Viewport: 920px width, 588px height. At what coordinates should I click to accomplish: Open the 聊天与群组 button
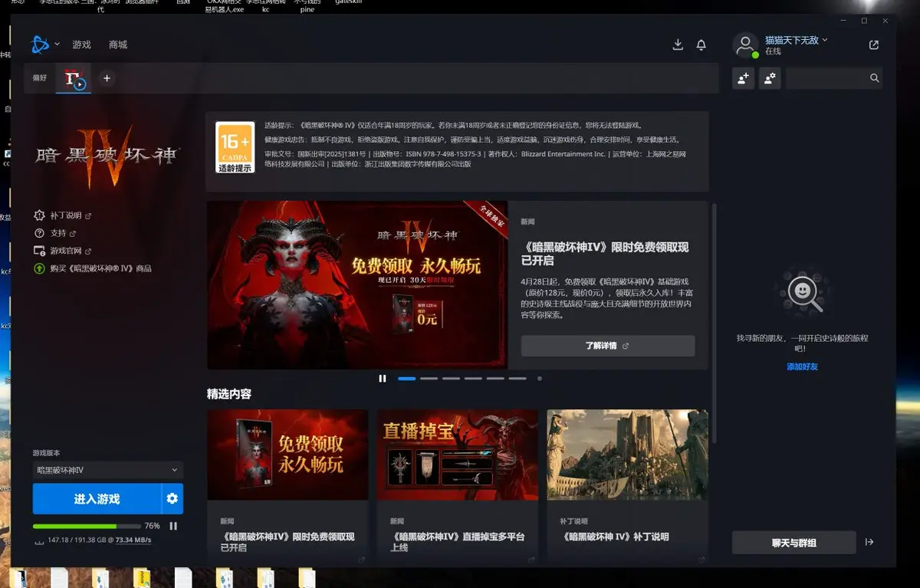coord(793,543)
